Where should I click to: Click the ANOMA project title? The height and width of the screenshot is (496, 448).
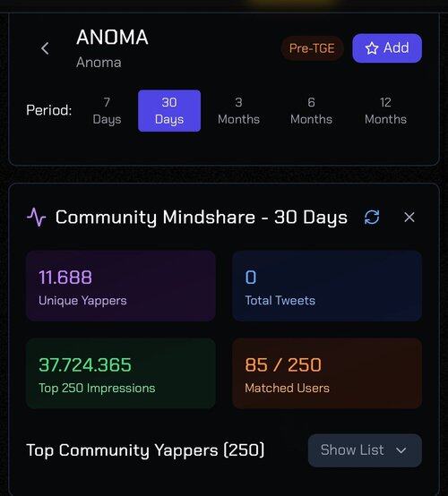(x=112, y=37)
